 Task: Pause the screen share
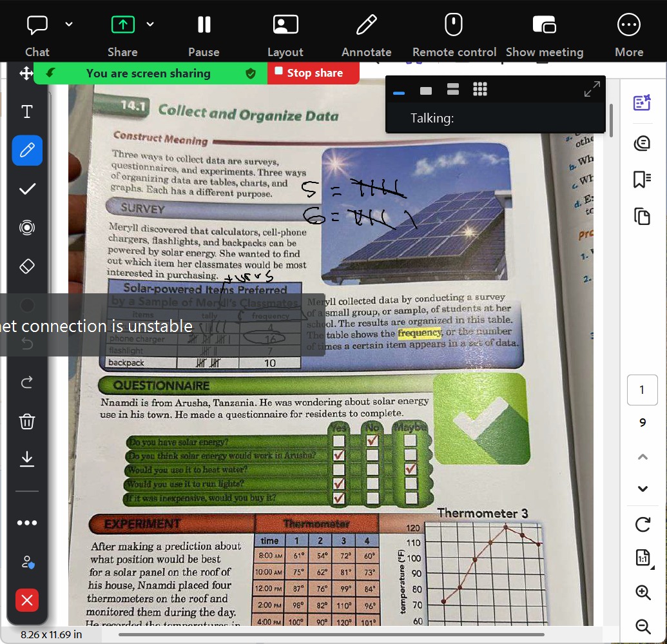204,34
